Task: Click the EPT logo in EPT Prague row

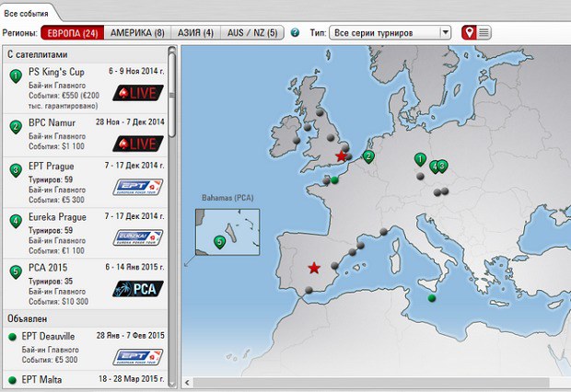Action: tap(138, 187)
